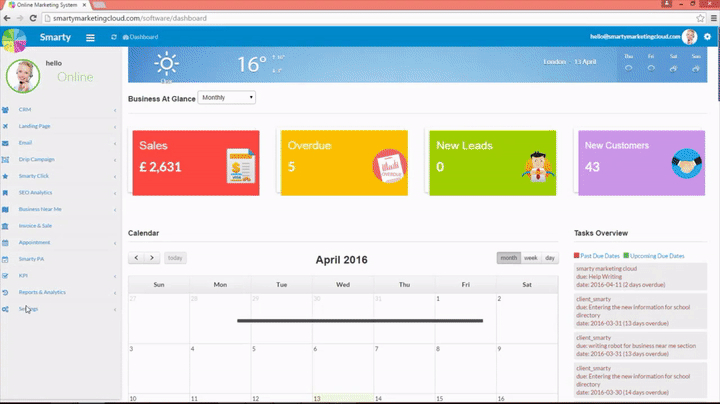This screenshot has height=404, width=720.
Task: Click the Smarty logo in the top-left
Action: click(14, 40)
